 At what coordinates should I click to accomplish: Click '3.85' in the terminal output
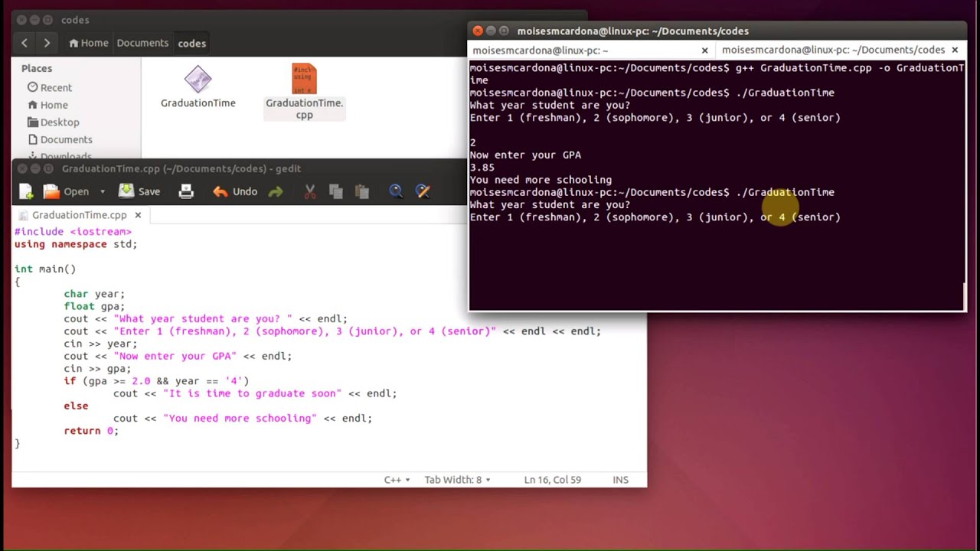pos(482,167)
